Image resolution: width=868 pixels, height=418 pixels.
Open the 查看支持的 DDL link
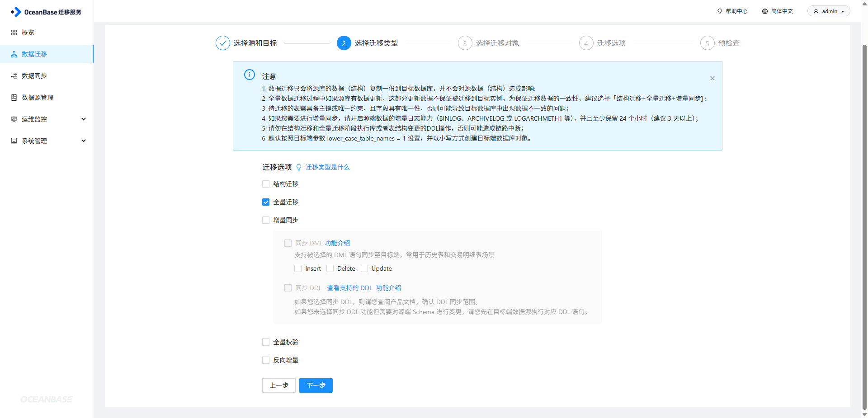[350, 288]
